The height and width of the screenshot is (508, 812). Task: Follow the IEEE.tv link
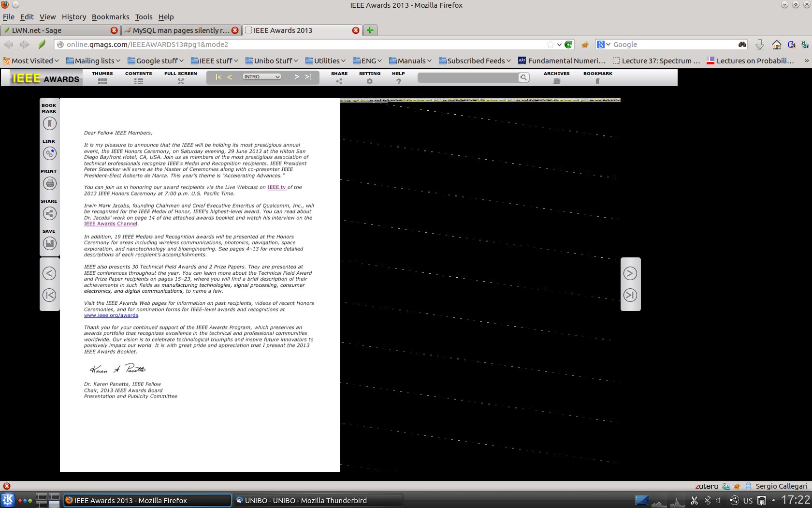[x=276, y=187]
